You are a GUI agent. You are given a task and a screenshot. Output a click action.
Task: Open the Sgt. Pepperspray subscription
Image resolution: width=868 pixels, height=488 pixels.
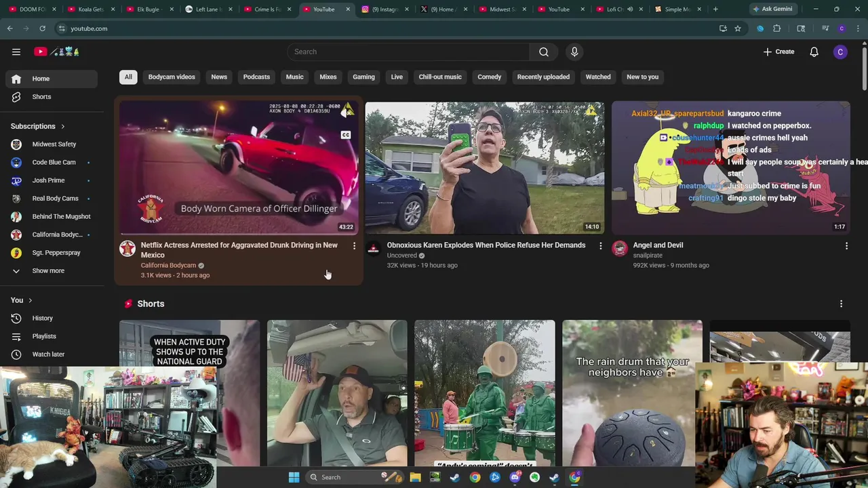click(x=52, y=253)
